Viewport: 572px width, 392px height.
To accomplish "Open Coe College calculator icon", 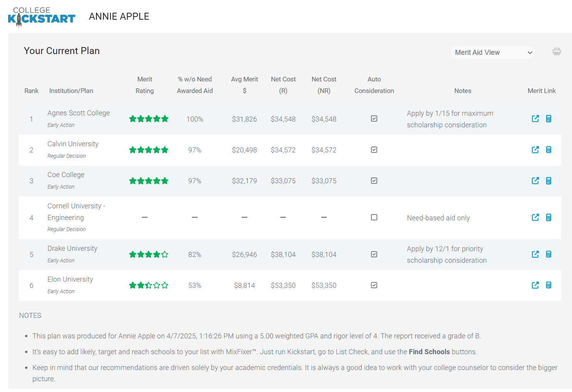I will pyautogui.click(x=548, y=181).
